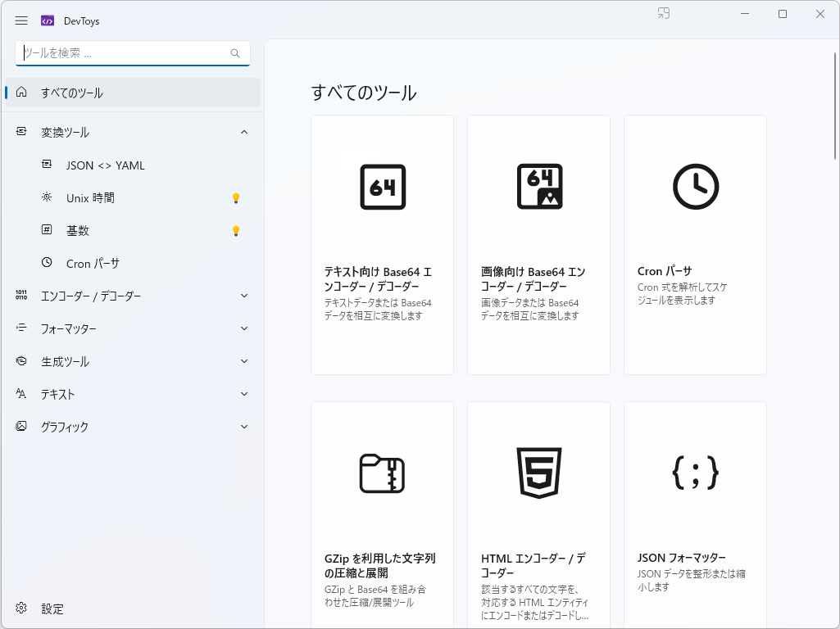Open the 画像向け Base64 encoder tool card

tap(538, 244)
